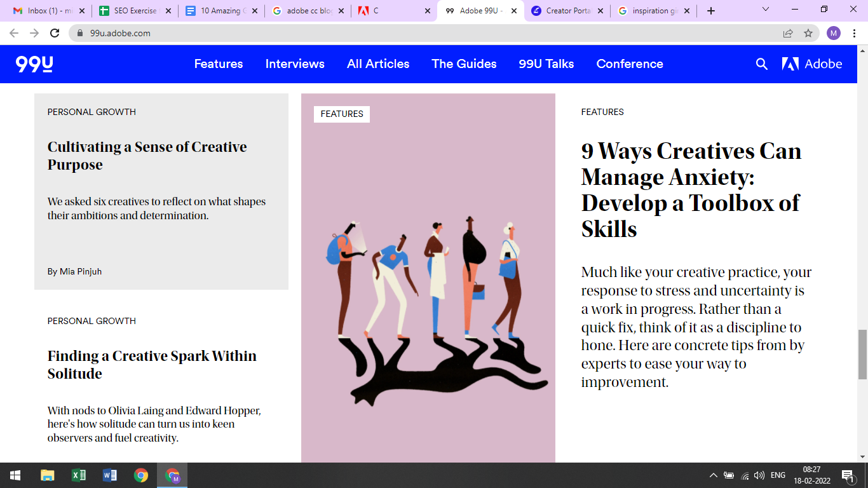Screen dimensions: 868x488
Task: Click the Windows Start button
Action: (14, 475)
